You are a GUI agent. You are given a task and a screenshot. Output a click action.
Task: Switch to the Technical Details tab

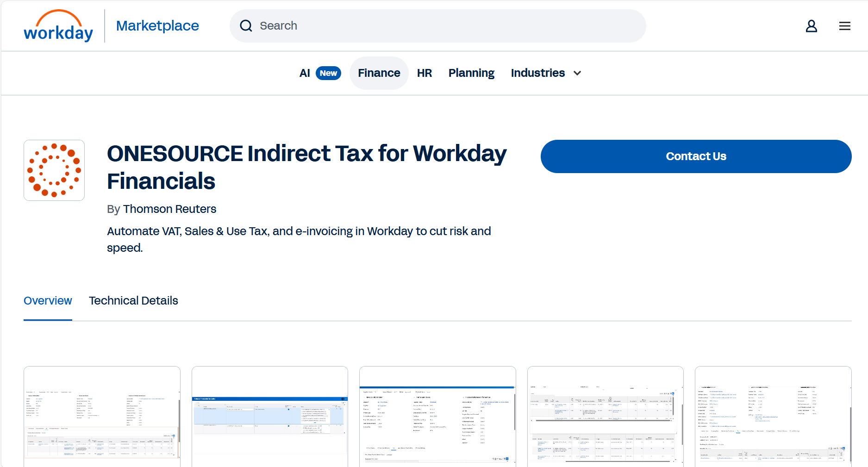[133, 300]
